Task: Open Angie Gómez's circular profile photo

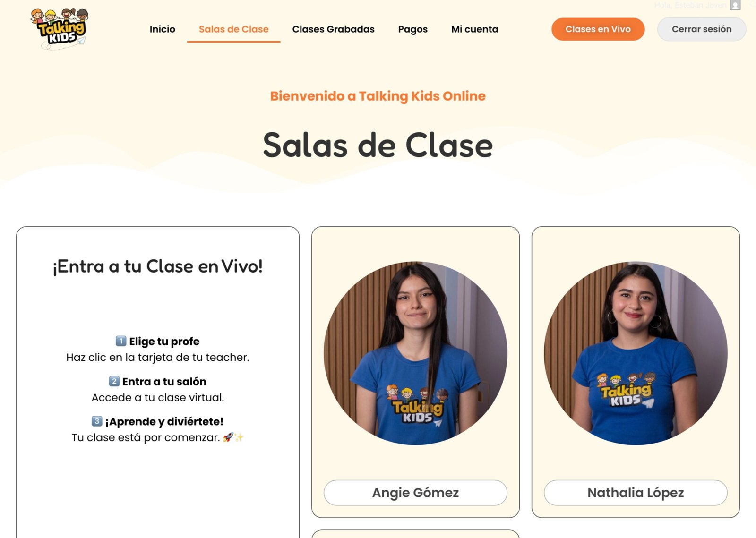Action: [x=415, y=353]
